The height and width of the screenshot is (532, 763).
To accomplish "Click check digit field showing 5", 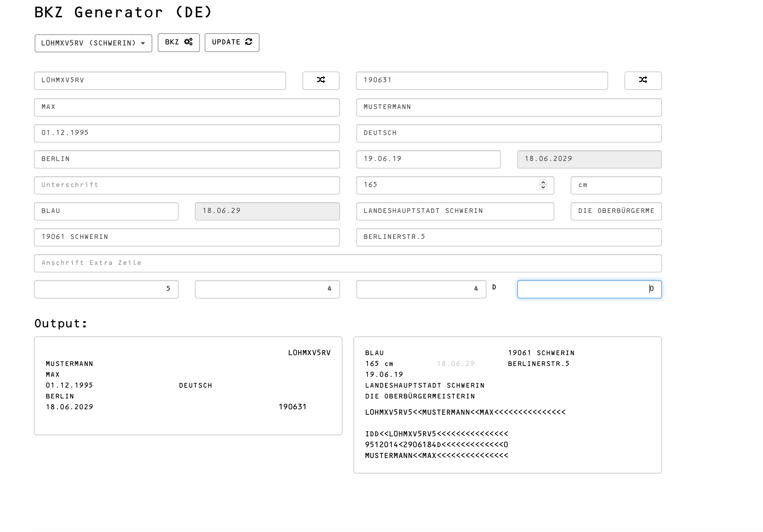I will [x=106, y=289].
